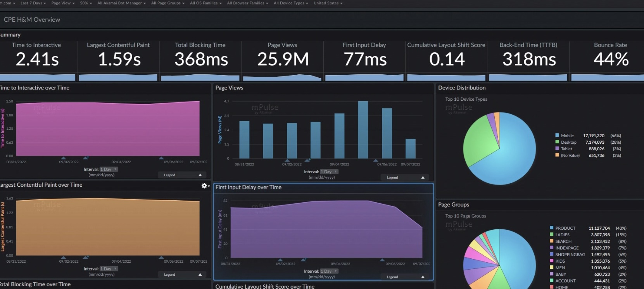Open the Last 7 Days date range dropdown
The height and width of the screenshot is (289, 644).
point(33,3)
